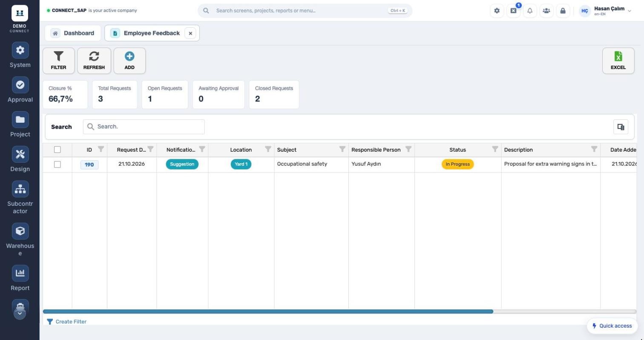Click the horizontal grid scrollbar
Viewport: 644px width, 340px height.
(268, 311)
